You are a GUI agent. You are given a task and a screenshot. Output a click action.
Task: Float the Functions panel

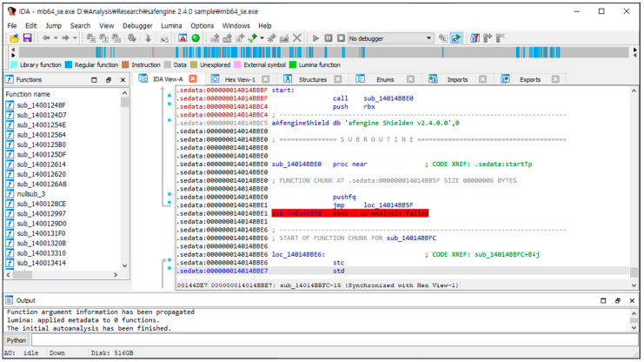[109, 80]
